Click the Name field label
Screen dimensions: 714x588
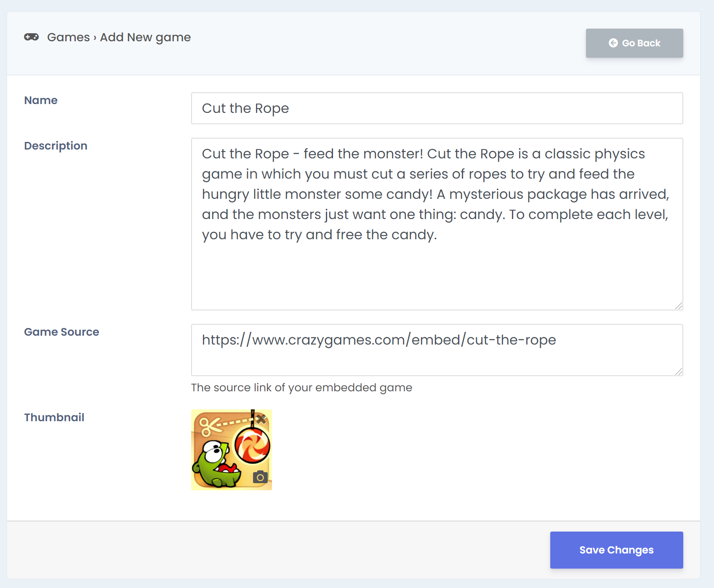coord(41,100)
